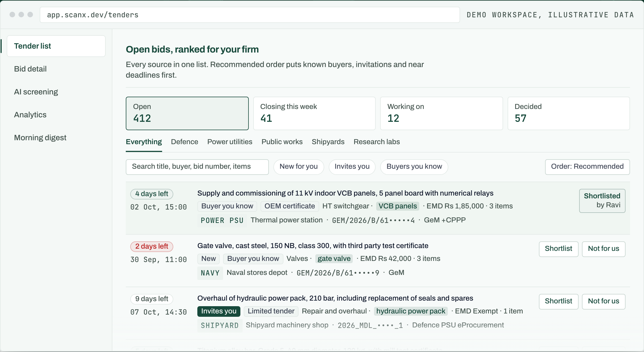Click the dark Invites you badge on the hydraulic tender
Screen dimensions: 644x352
point(219,311)
